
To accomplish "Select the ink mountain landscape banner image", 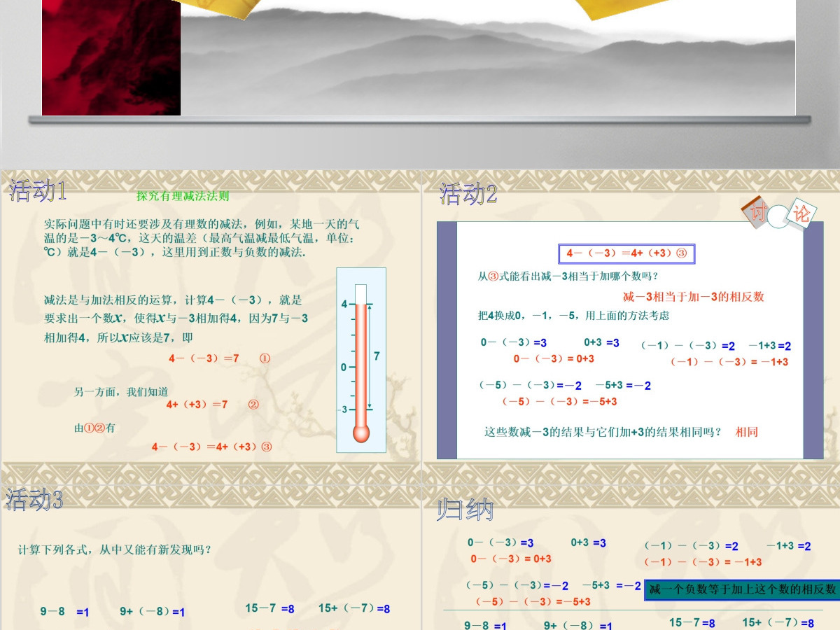I will pyautogui.click(x=488, y=57).
